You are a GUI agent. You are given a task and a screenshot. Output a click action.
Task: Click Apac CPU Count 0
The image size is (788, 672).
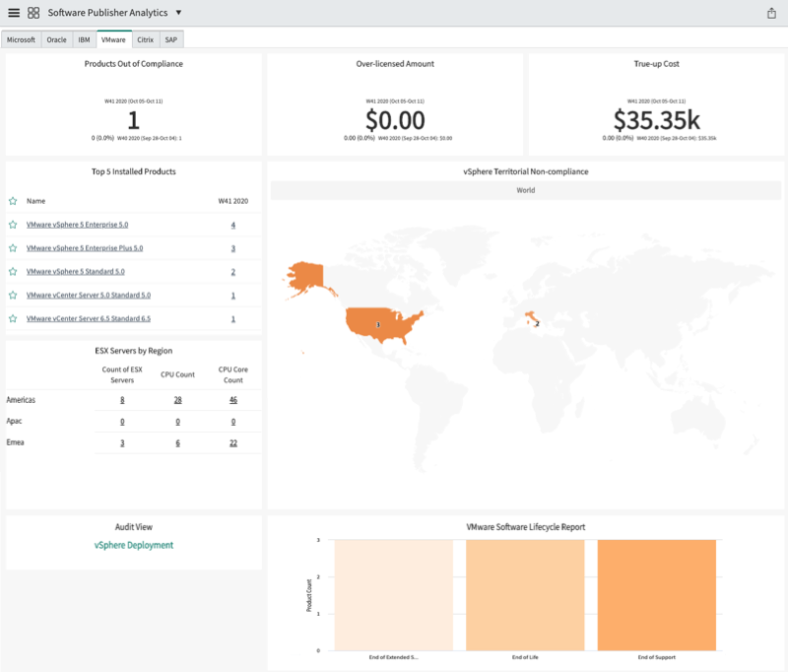(178, 422)
